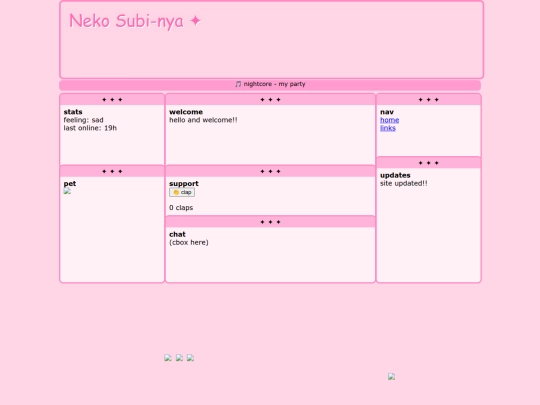The image size is (540, 405).
Task: Open the links page in nav
Action: pyautogui.click(x=388, y=128)
